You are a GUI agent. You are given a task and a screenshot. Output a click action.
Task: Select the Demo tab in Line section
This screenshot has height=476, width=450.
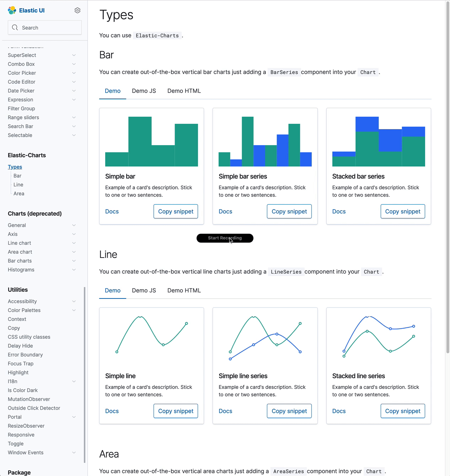[113, 291]
